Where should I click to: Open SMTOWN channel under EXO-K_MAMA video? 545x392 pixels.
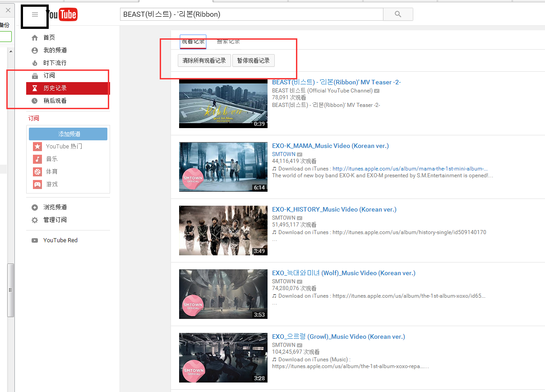[284, 154]
